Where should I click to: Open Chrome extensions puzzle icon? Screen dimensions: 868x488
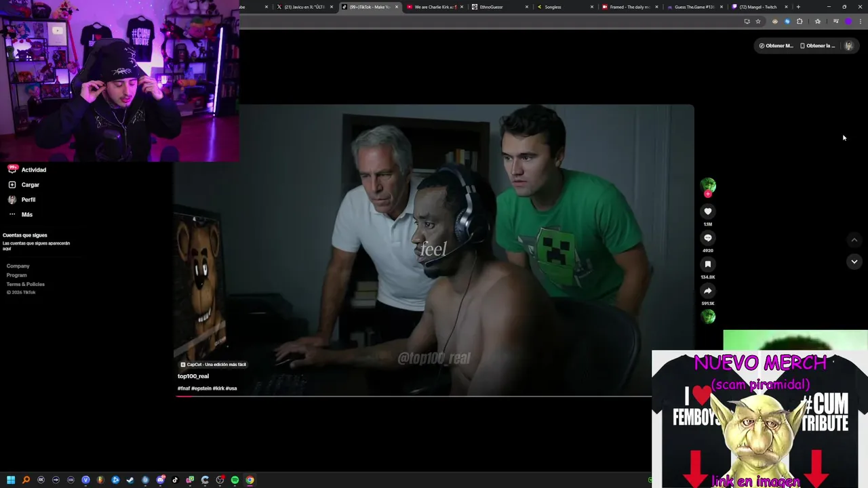pos(800,21)
